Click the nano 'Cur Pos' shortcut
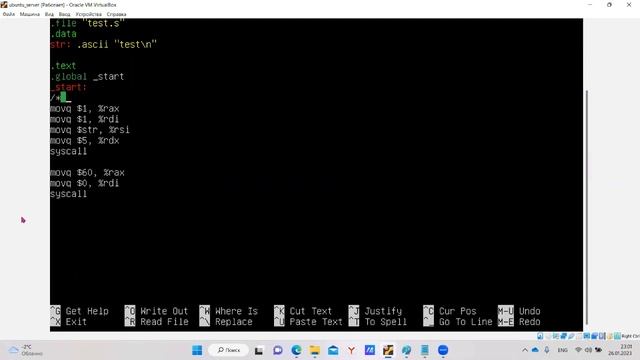Viewport: 640px width, 360px height. (x=450, y=311)
